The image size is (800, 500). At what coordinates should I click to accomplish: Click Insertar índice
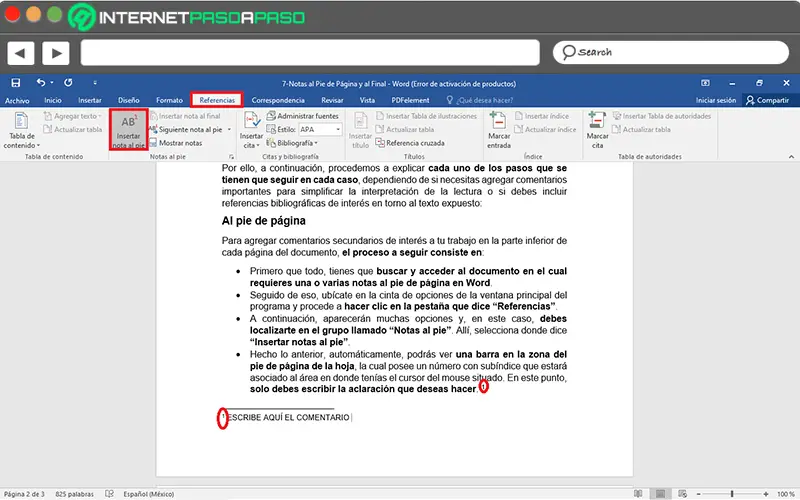(x=541, y=116)
